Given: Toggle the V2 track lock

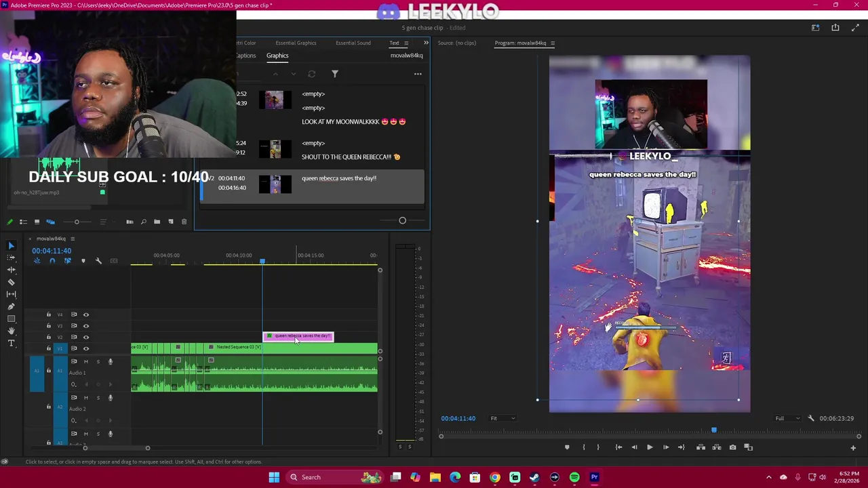Looking at the screenshot, I should pyautogui.click(x=48, y=337).
